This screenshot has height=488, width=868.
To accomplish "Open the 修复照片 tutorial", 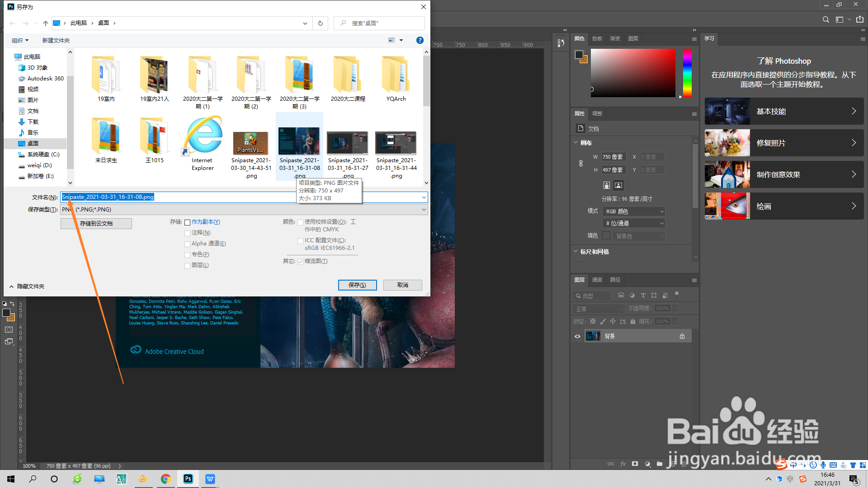I will [784, 143].
